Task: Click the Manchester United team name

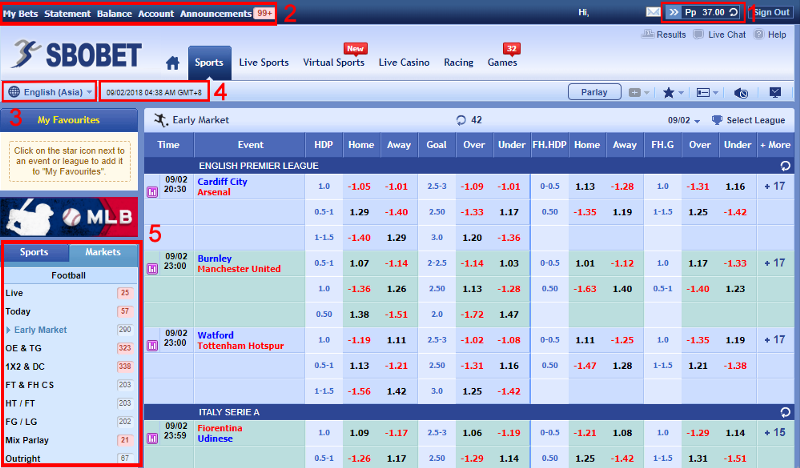Action: [x=239, y=269]
